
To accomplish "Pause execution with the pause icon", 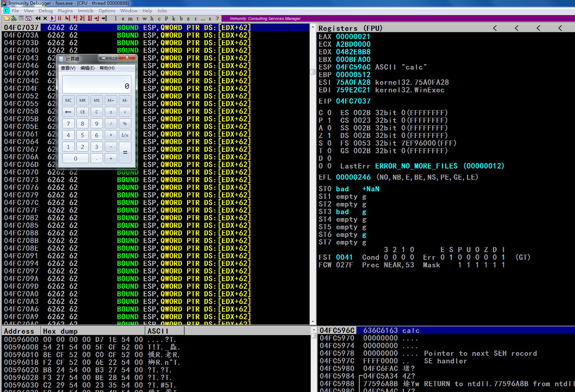I will pyautogui.click(x=59, y=18).
